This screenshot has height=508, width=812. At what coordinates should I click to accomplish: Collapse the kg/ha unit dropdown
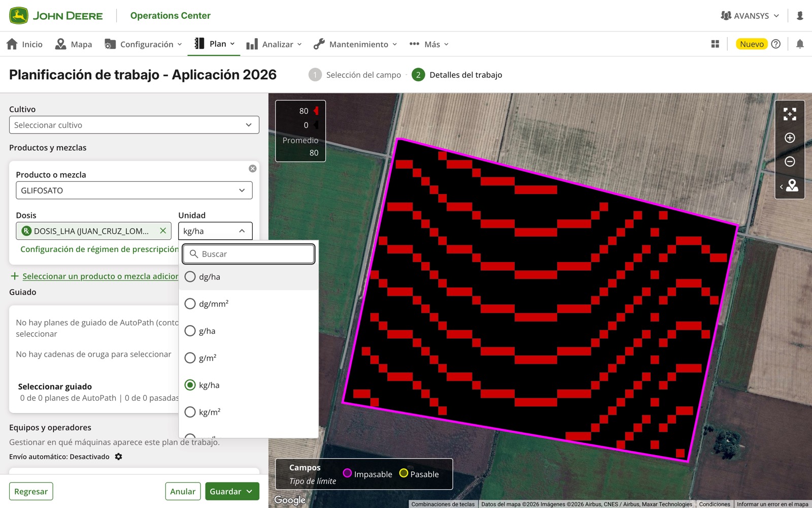click(215, 231)
